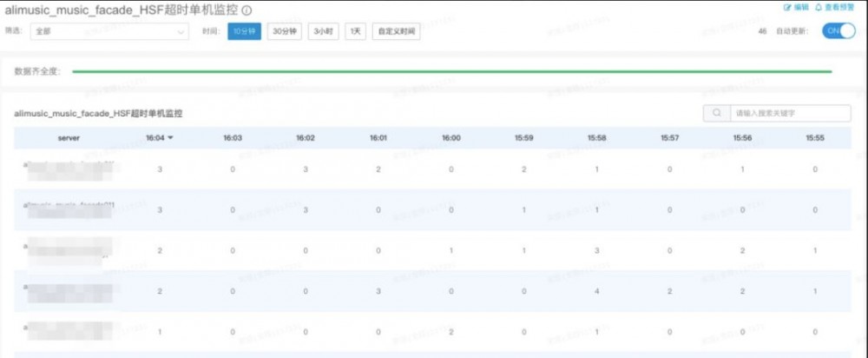Toggle the 自动更新 ON switch

[x=838, y=31]
